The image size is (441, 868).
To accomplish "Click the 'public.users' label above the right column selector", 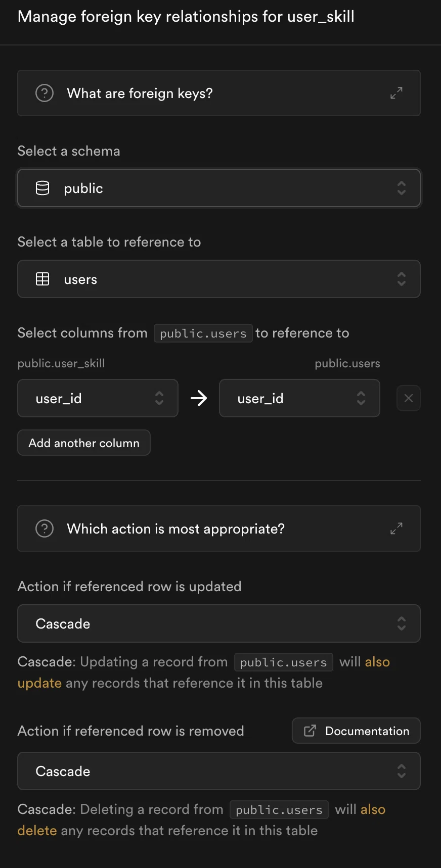I will pos(347,363).
